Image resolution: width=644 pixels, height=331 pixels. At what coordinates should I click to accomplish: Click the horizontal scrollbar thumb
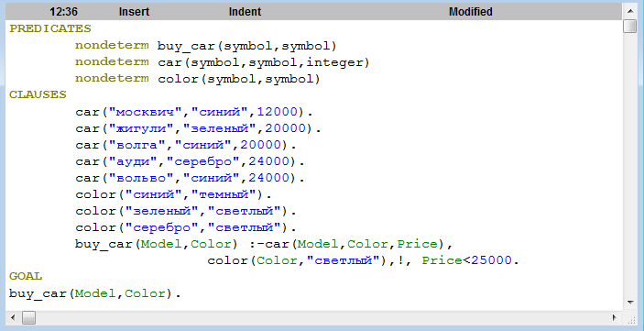(28, 317)
